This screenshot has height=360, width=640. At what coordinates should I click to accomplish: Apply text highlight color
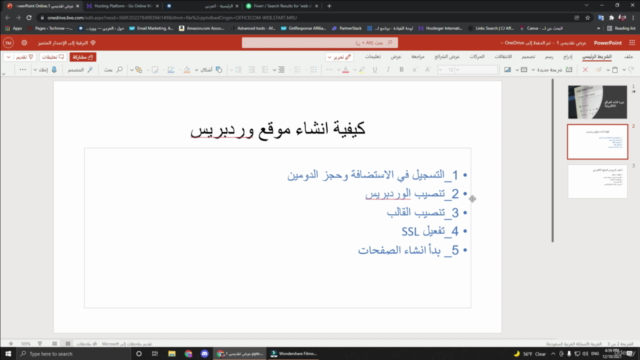point(362,70)
